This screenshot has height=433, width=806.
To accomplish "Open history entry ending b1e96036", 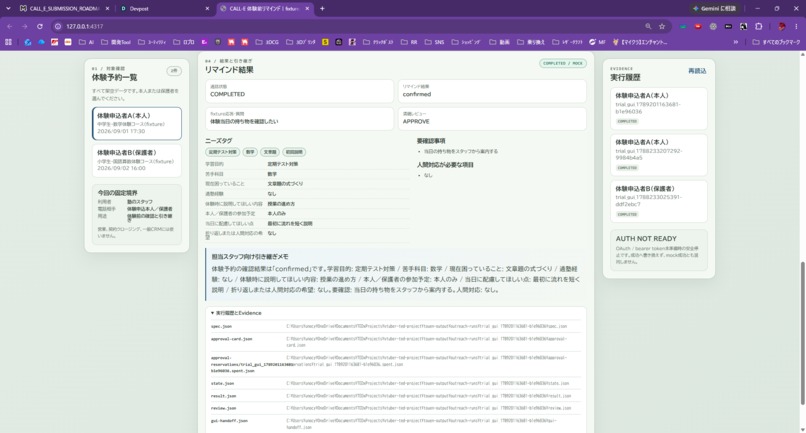I will 658,109.
